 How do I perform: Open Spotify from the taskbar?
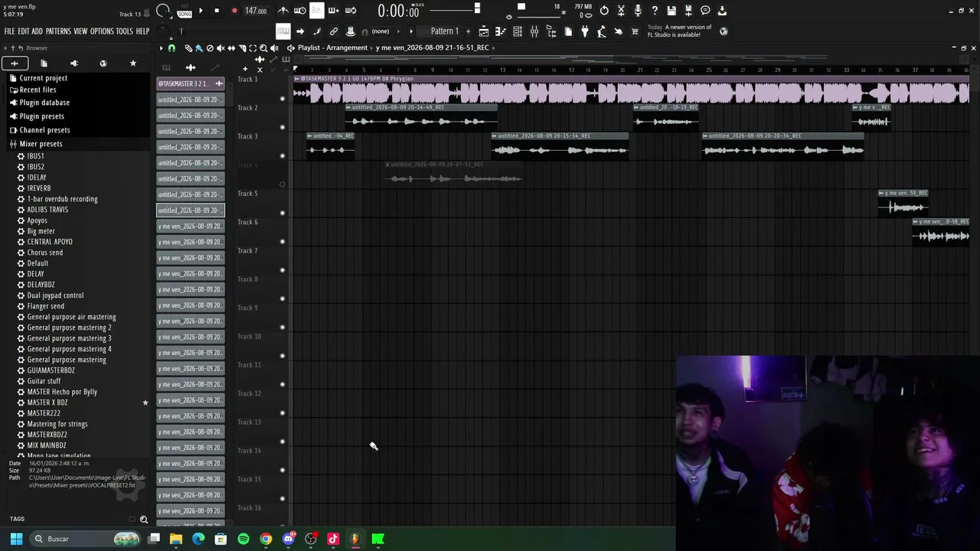click(x=243, y=539)
